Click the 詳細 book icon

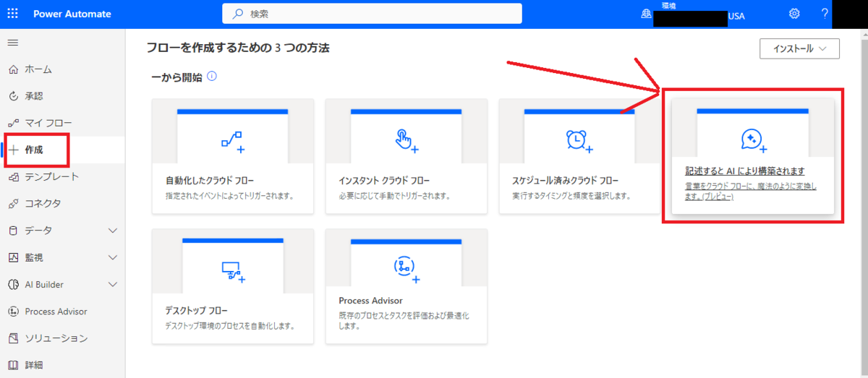(13, 365)
